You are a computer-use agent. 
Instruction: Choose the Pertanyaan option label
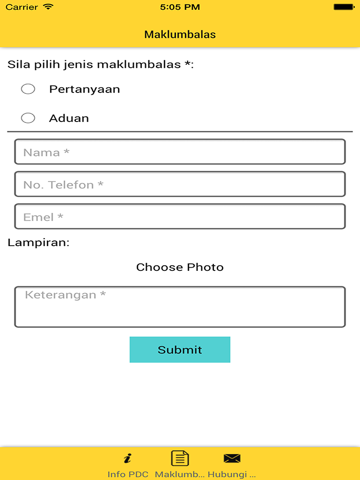click(85, 89)
